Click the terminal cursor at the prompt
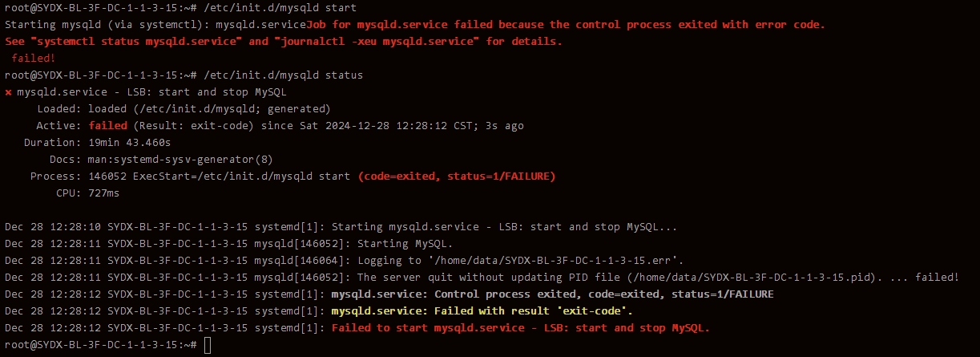Viewport: 980px width, 357px height. (208, 345)
